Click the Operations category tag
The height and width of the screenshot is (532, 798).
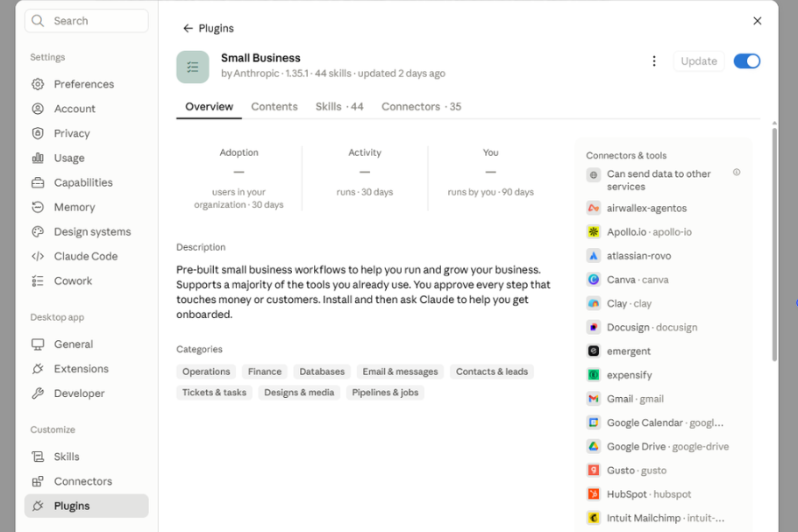[206, 372]
